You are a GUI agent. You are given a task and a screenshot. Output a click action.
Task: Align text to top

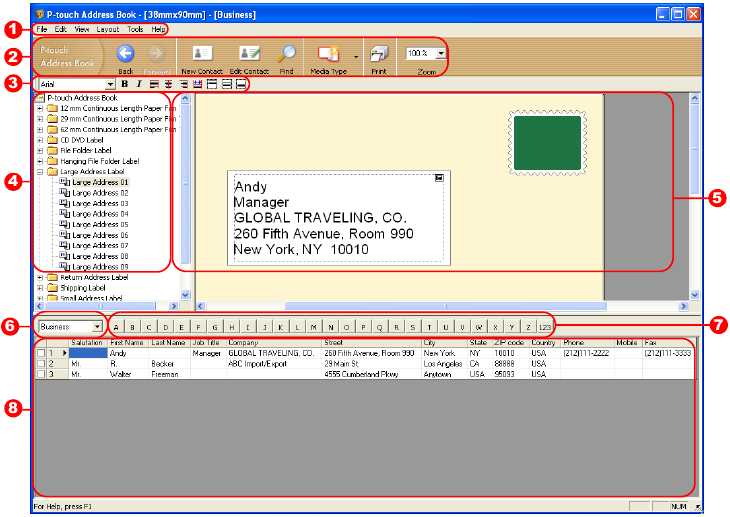click(212, 84)
